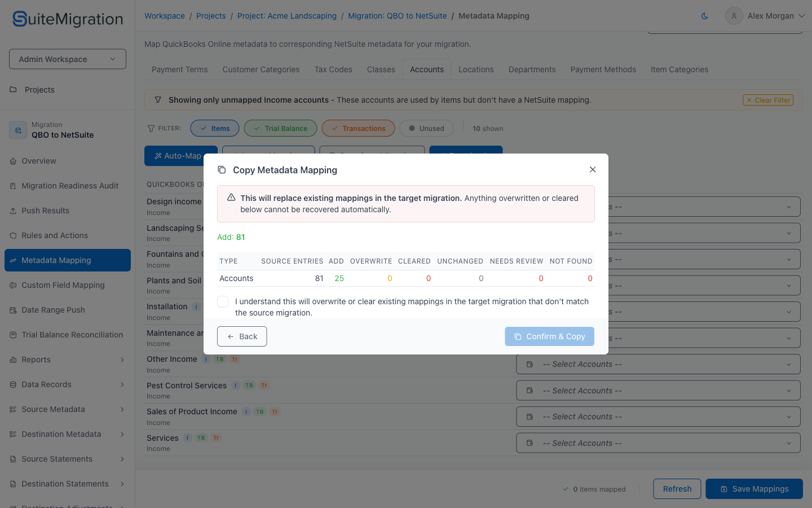Click the copy icon in dialog title
The image size is (812, 508).
click(x=222, y=170)
